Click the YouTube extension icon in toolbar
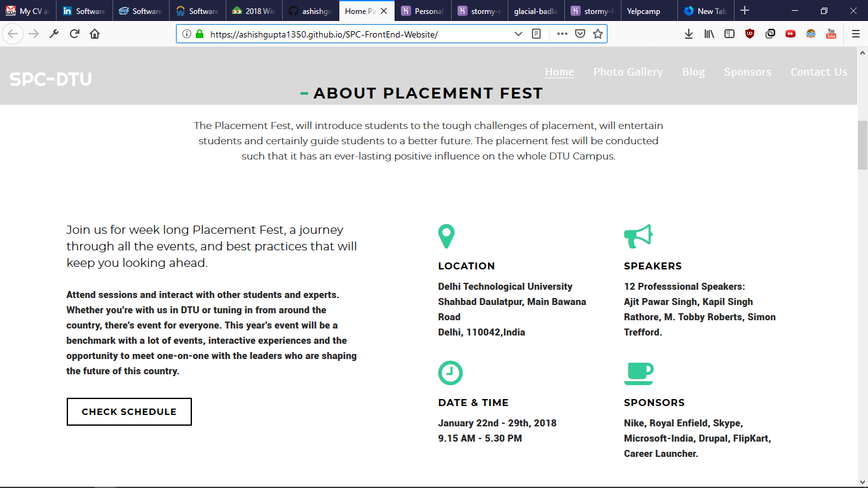 (x=831, y=34)
